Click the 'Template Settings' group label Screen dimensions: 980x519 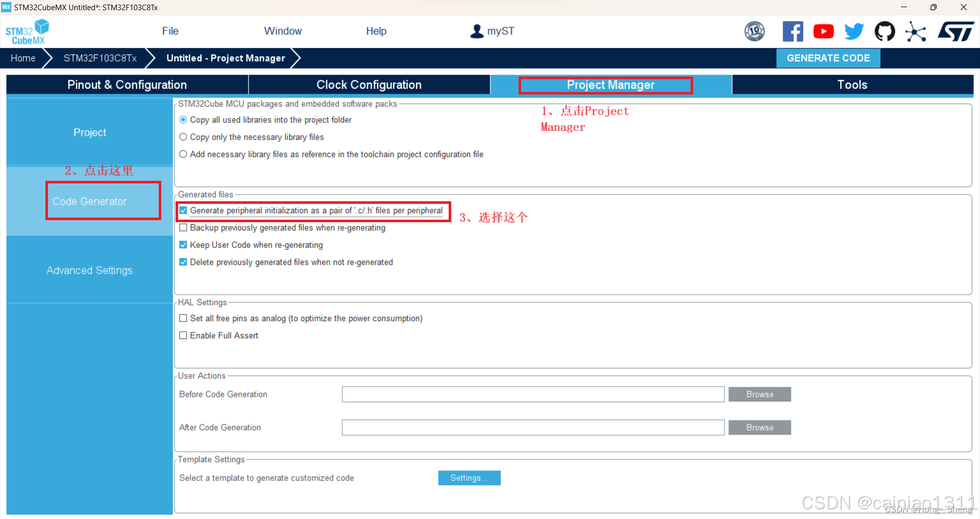click(211, 460)
